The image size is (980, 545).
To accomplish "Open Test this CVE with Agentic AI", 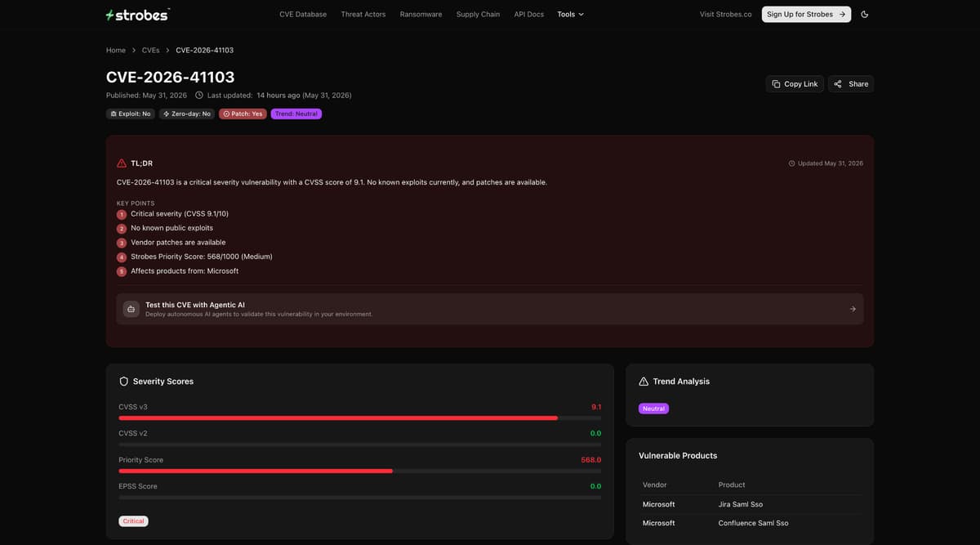I will 490,309.
